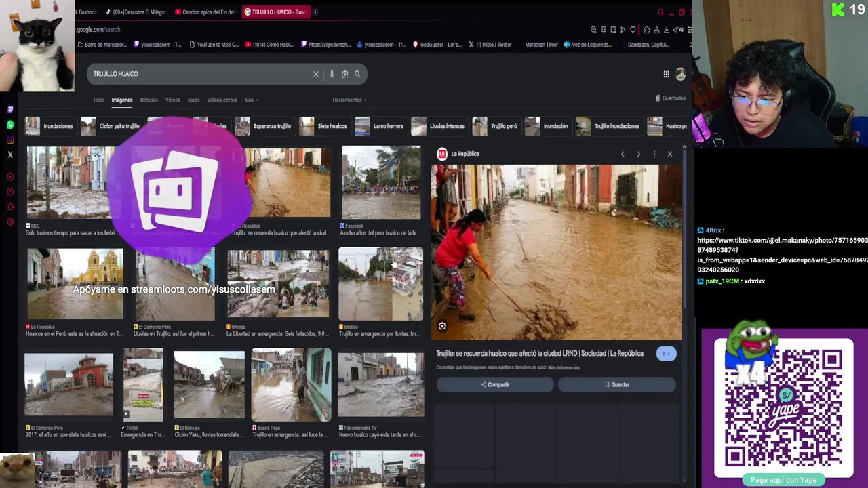
Task: Open the yellow church La República thumbnail
Action: click(75, 284)
